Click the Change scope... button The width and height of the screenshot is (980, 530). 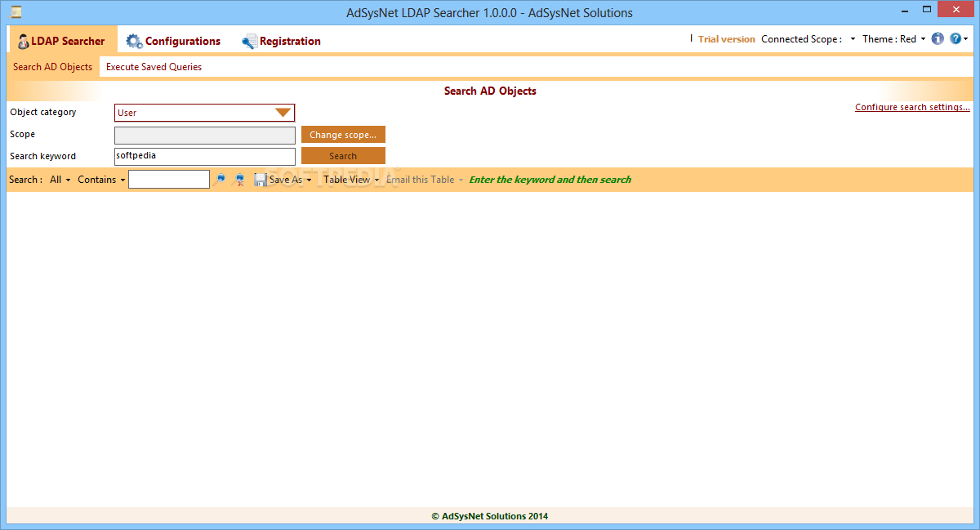tap(343, 135)
